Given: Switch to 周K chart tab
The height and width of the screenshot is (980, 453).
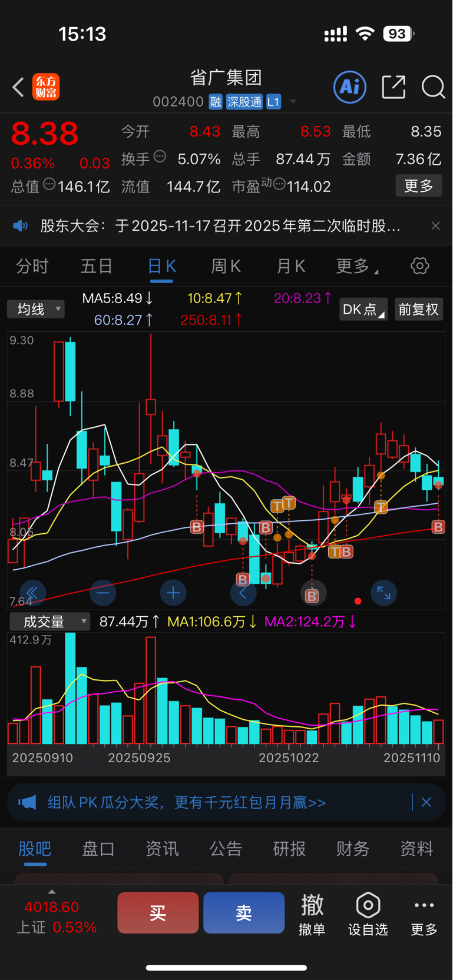Looking at the screenshot, I should coord(226,266).
